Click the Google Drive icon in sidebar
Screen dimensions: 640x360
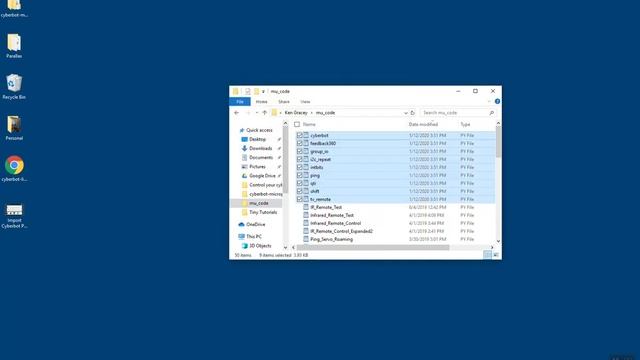(244, 176)
